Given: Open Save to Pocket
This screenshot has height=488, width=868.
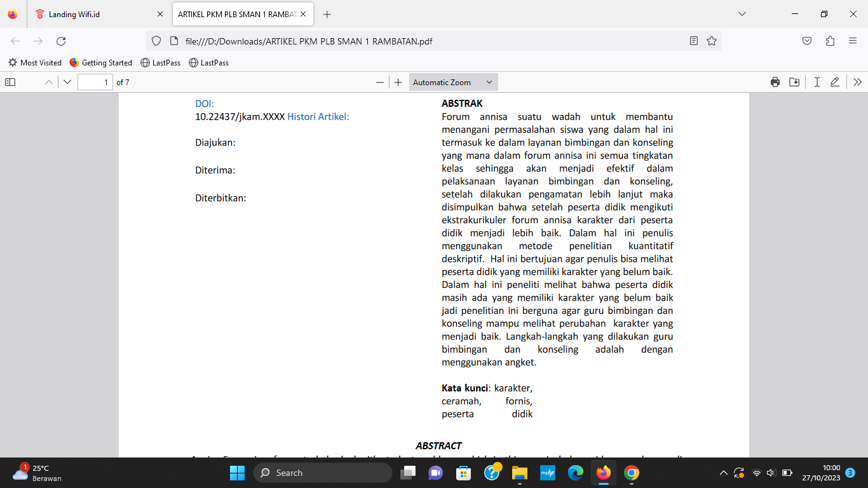Looking at the screenshot, I should tap(807, 41).
